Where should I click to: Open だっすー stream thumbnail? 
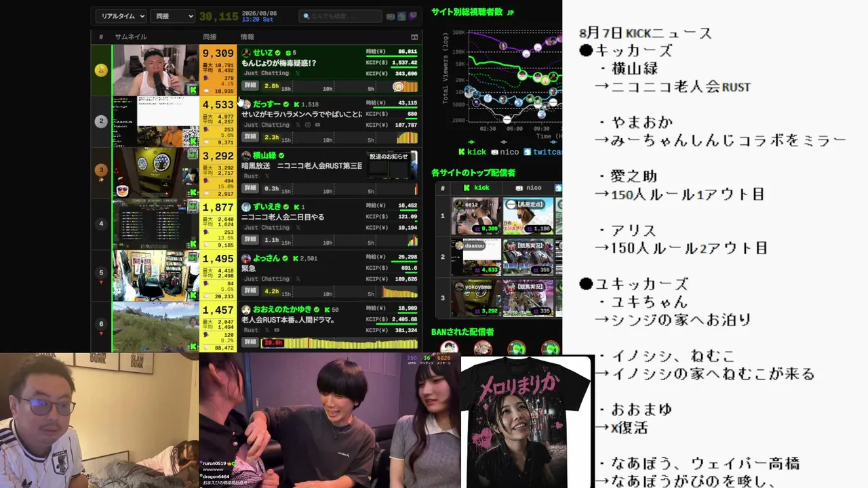[x=155, y=121]
